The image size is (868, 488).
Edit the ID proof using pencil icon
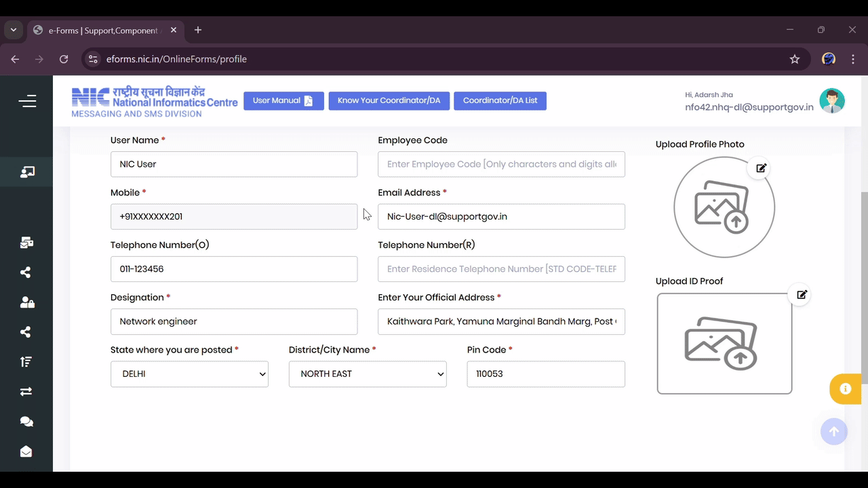802,294
